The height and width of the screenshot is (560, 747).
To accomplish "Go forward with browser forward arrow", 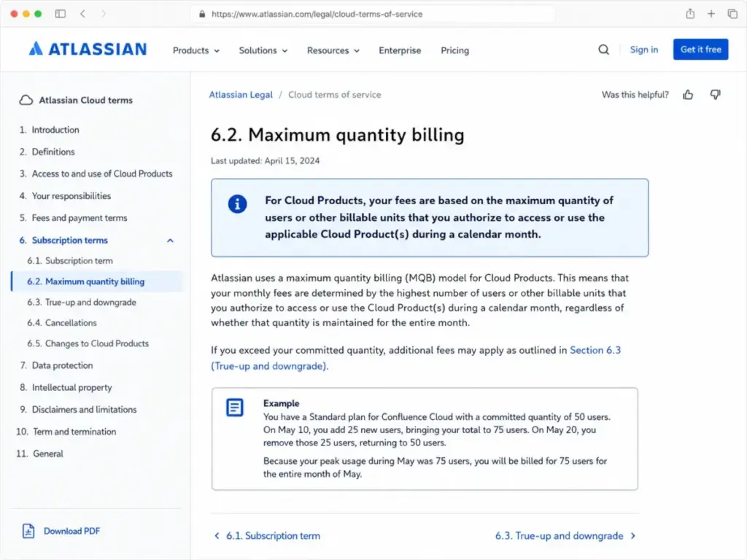I will 104,14.
